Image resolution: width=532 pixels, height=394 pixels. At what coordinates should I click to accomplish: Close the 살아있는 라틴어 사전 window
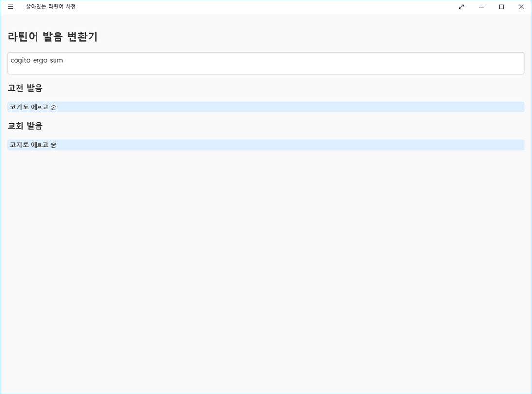tap(521, 7)
